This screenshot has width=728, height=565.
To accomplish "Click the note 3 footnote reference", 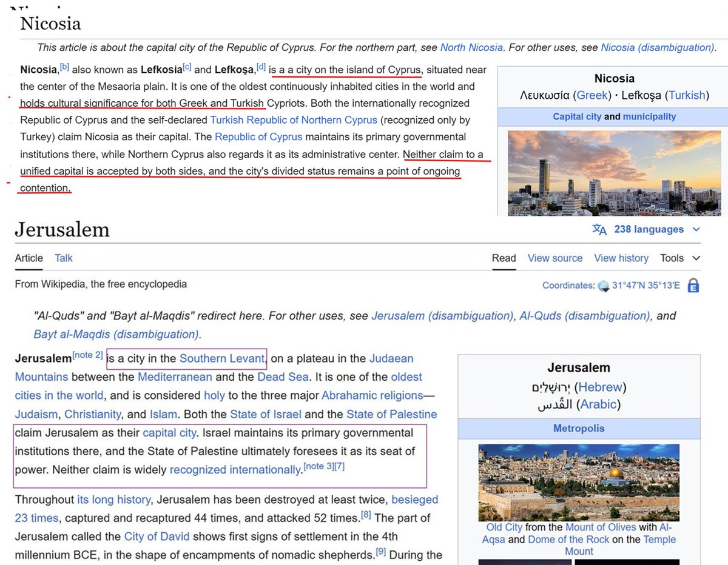I will click(x=317, y=466).
